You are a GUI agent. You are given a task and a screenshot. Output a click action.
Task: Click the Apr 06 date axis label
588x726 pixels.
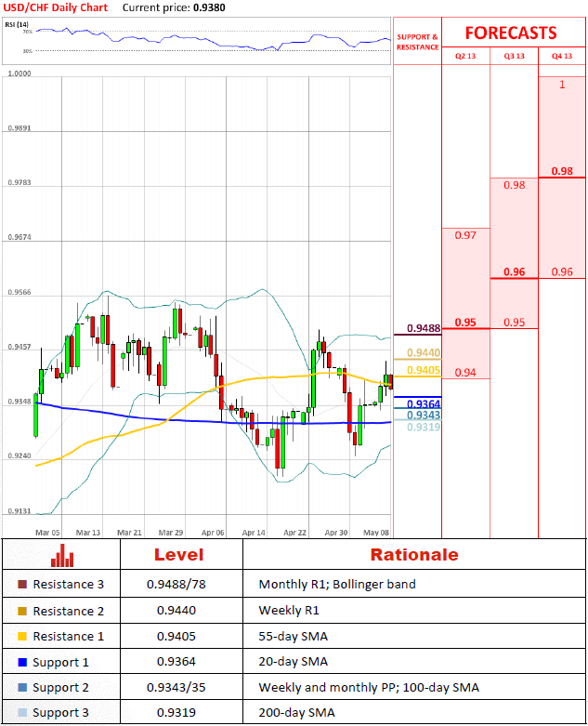tap(213, 533)
